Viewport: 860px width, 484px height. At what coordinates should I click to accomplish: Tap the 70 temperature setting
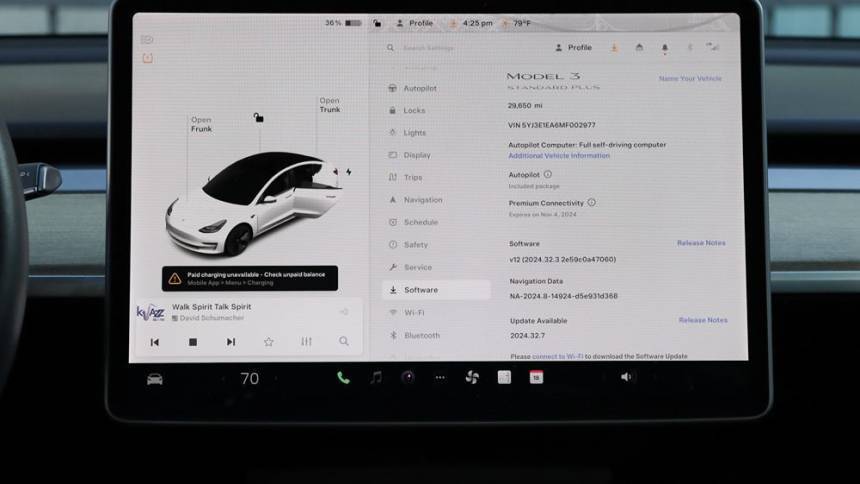pyautogui.click(x=250, y=379)
